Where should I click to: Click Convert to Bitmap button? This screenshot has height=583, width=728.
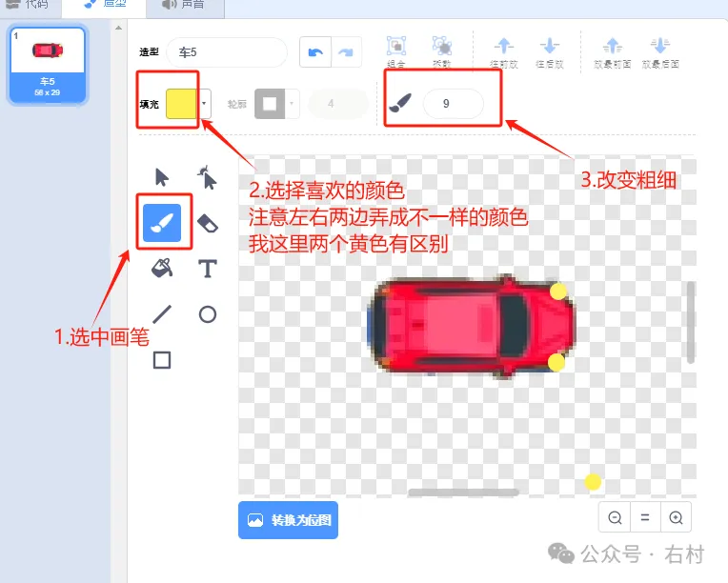[x=288, y=520]
